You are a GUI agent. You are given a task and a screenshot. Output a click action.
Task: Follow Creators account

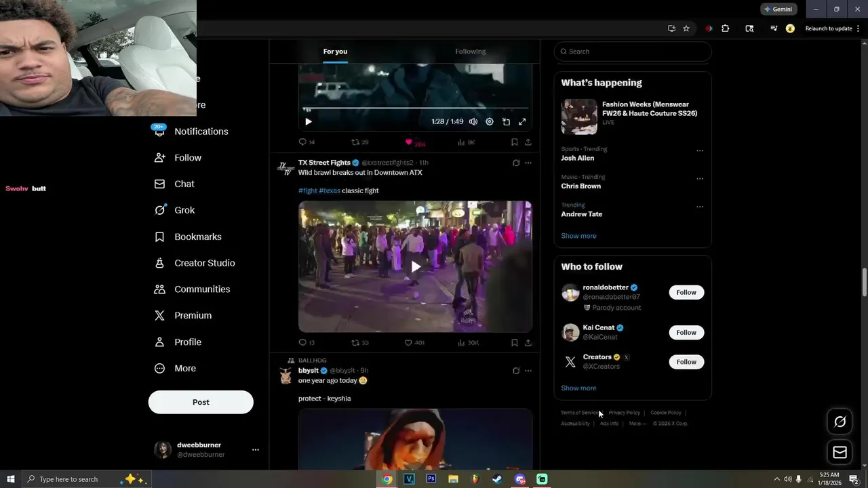686,362
